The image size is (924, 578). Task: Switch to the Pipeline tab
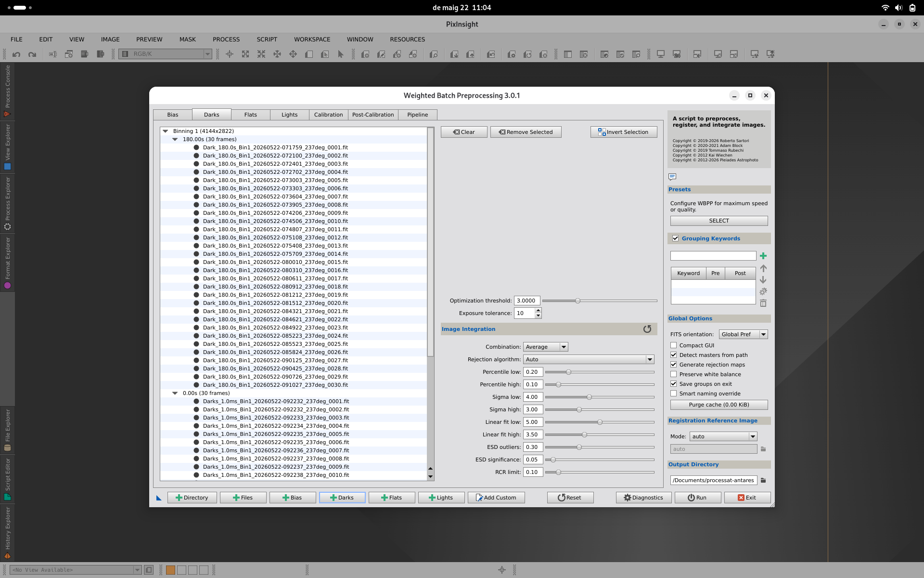point(418,115)
